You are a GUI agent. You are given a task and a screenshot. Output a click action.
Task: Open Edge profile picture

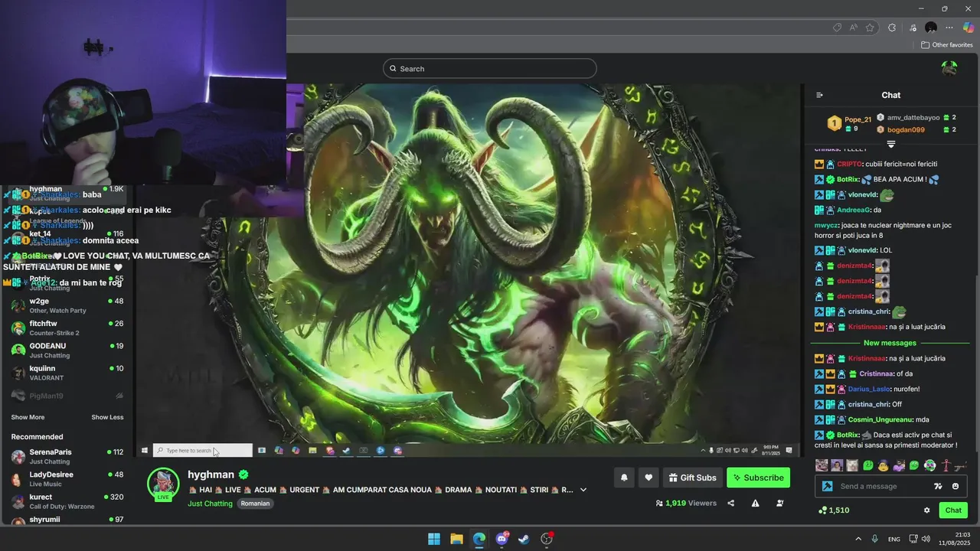(931, 28)
